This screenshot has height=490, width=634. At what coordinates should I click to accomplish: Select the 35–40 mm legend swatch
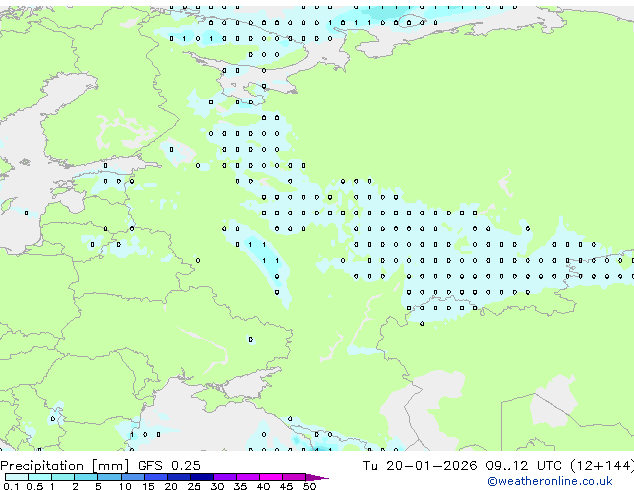click(x=247, y=477)
